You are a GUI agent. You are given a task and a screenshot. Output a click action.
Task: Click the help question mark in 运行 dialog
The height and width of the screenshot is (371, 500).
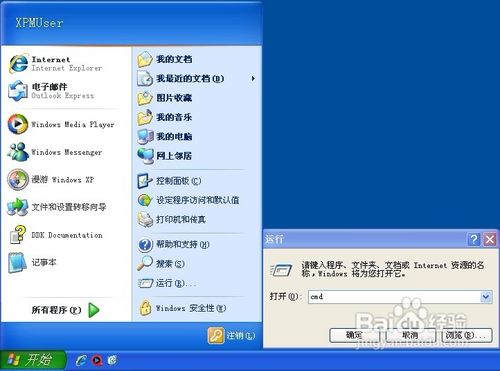click(474, 239)
